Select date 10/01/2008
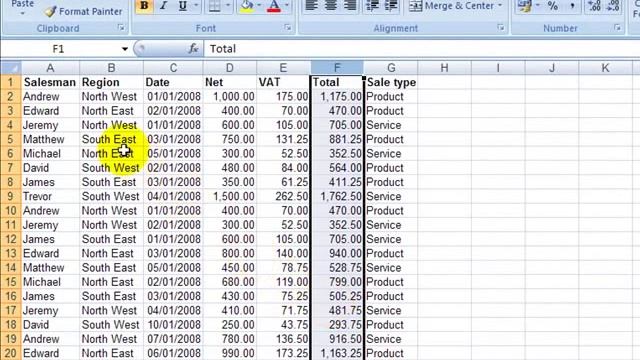This screenshot has width=640, height=360. [173, 325]
